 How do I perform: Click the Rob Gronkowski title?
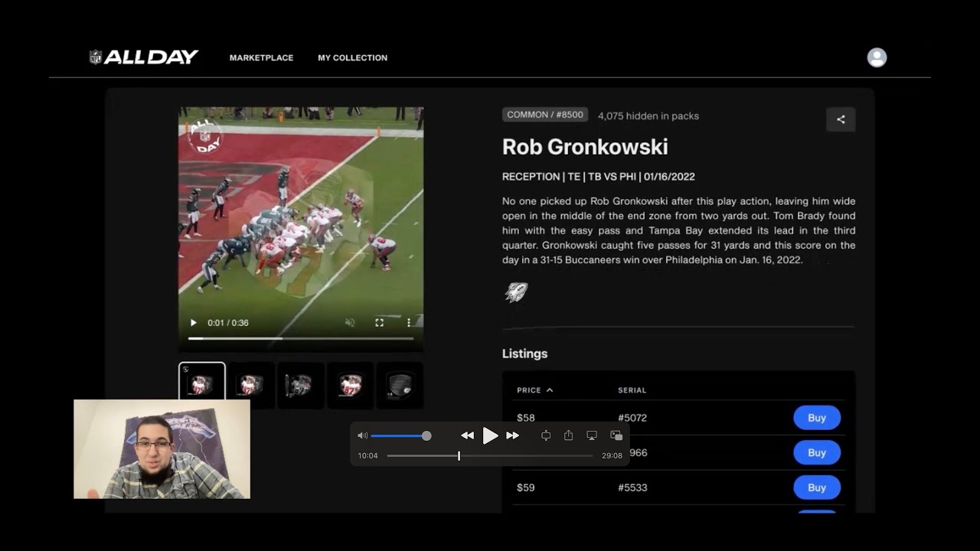coord(585,147)
